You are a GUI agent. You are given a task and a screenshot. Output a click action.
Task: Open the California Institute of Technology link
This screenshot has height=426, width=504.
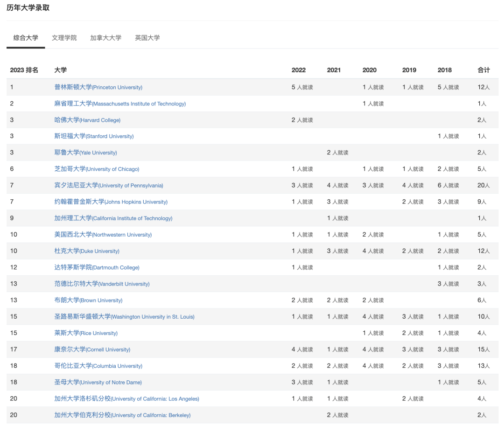(113, 218)
